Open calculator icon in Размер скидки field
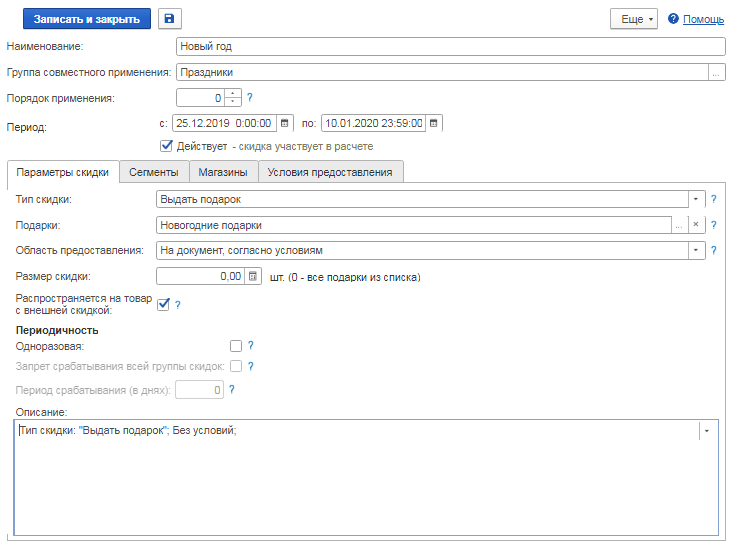730x547 pixels. click(x=253, y=276)
